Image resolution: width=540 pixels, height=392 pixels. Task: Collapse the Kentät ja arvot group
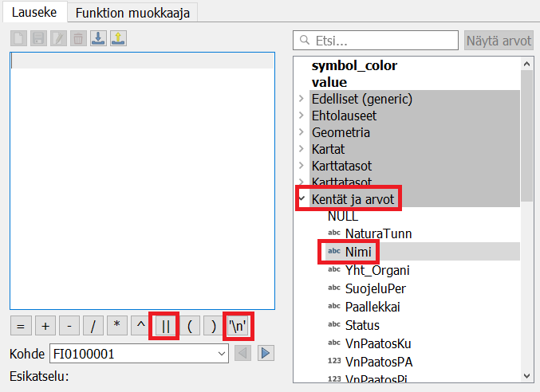pos(302,198)
